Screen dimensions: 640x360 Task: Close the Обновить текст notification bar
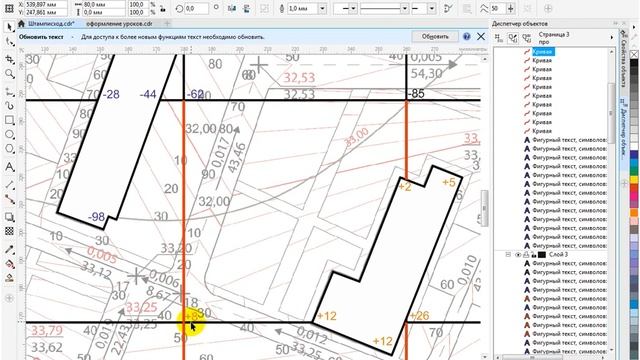[x=481, y=37]
